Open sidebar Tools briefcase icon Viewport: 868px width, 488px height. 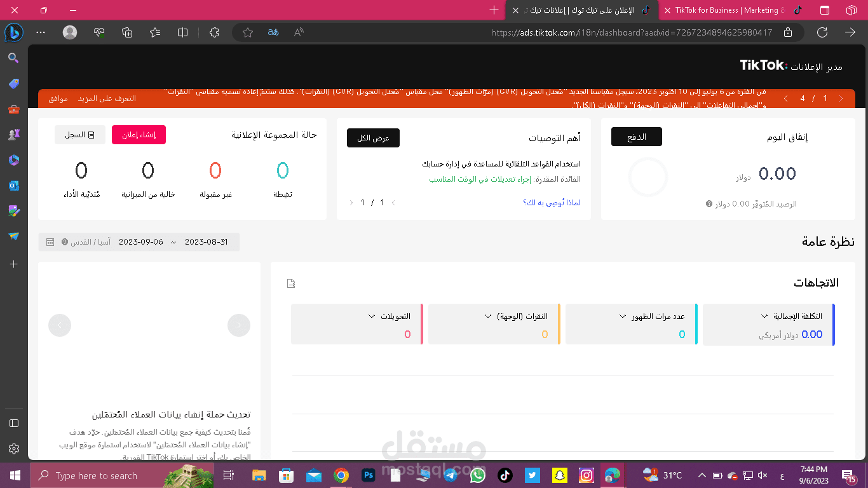point(13,109)
